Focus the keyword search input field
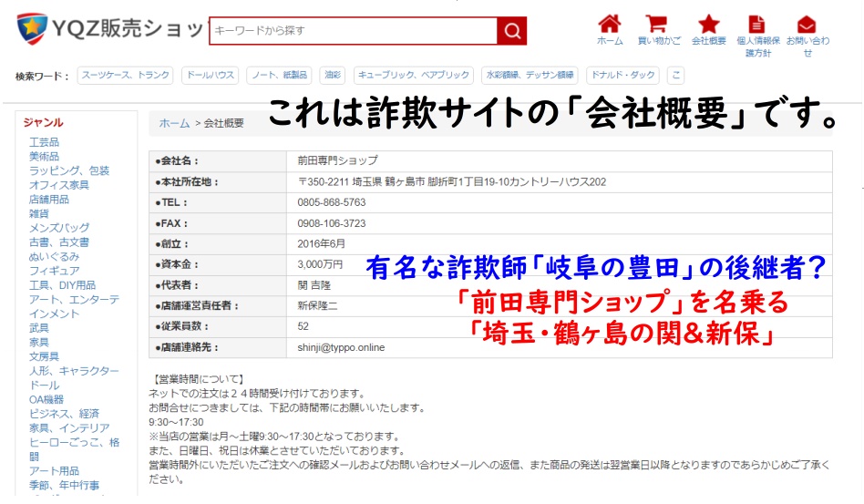The image size is (864, 504). click(x=353, y=31)
